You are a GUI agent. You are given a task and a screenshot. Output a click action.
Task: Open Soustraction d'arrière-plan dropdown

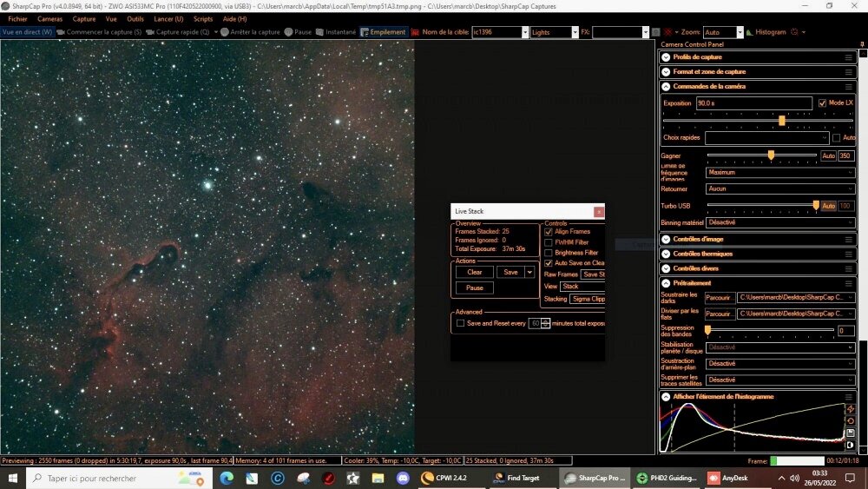(780, 364)
